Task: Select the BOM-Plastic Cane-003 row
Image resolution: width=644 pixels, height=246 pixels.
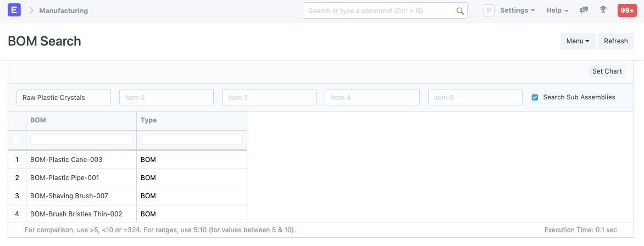Action: (x=66, y=160)
